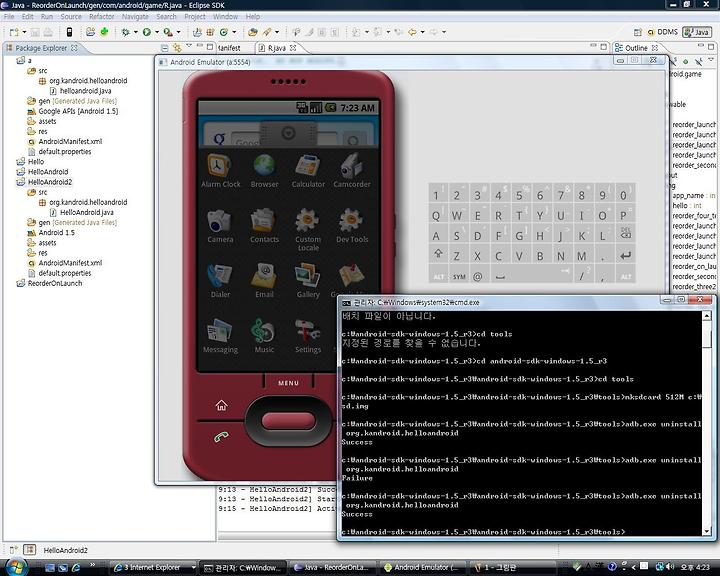Launch the Browser app in emulator
This screenshot has height=576, width=720.
[264, 171]
